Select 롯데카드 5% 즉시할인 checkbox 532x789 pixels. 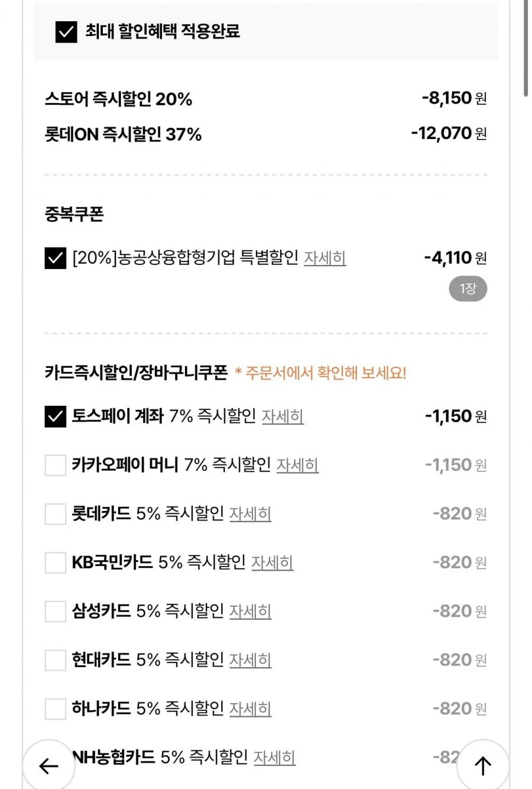[x=56, y=513]
